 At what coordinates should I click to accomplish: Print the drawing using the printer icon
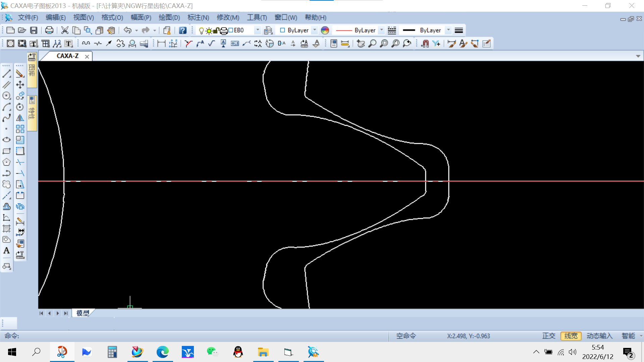click(49, 31)
